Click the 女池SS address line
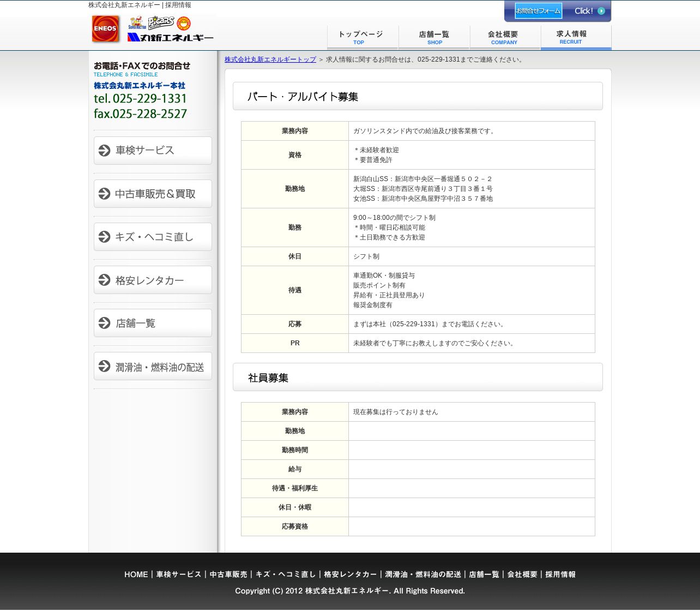This screenshot has height=611, width=700. coord(423,199)
